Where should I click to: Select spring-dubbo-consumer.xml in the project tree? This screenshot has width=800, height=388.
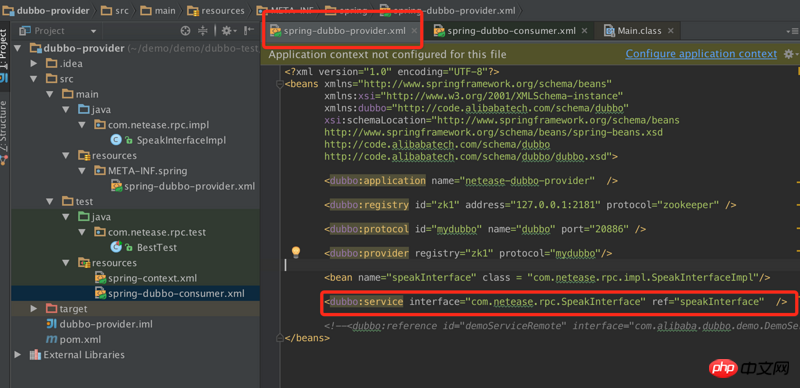click(177, 294)
